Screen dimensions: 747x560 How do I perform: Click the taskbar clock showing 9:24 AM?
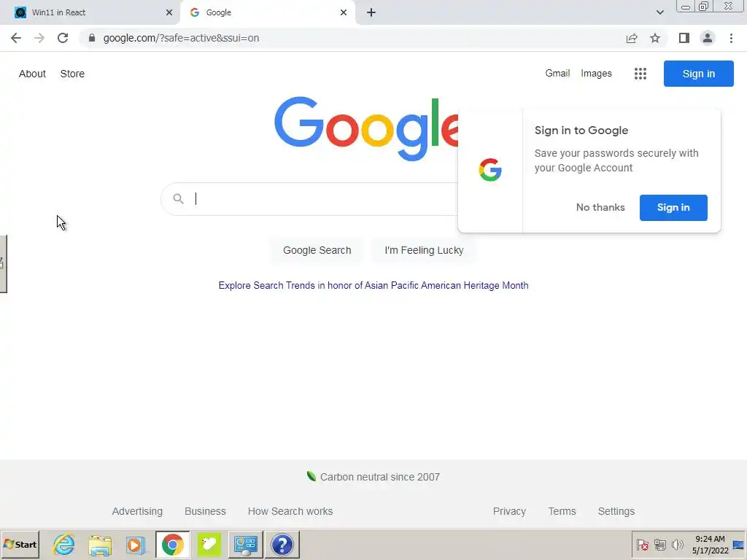pyautogui.click(x=710, y=544)
